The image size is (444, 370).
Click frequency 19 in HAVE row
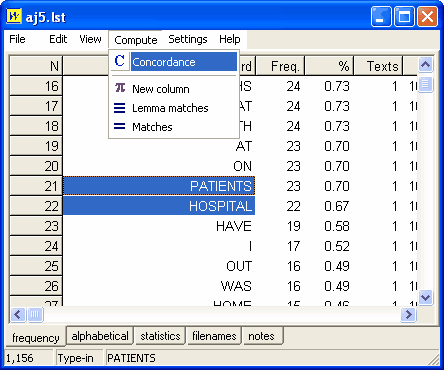[293, 226]
